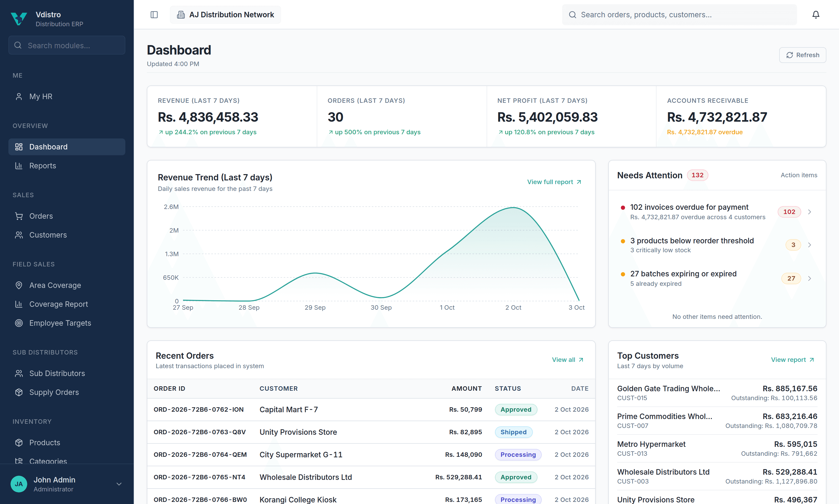Click the My HR person icon
Viewport: 839px width, 504px height.
point(19,96)
